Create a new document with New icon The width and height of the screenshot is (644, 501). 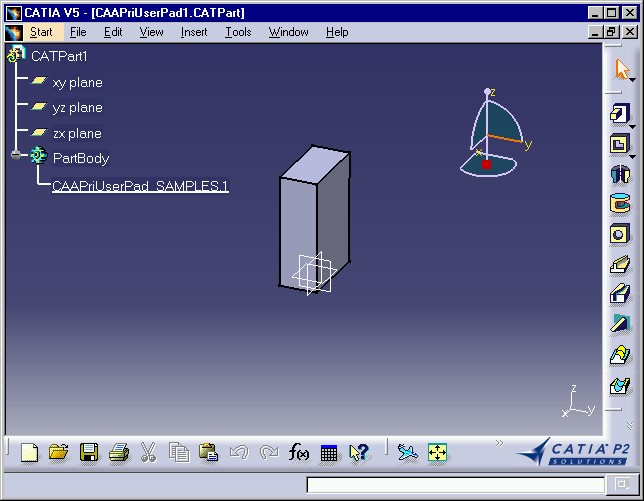click(29, 453)
